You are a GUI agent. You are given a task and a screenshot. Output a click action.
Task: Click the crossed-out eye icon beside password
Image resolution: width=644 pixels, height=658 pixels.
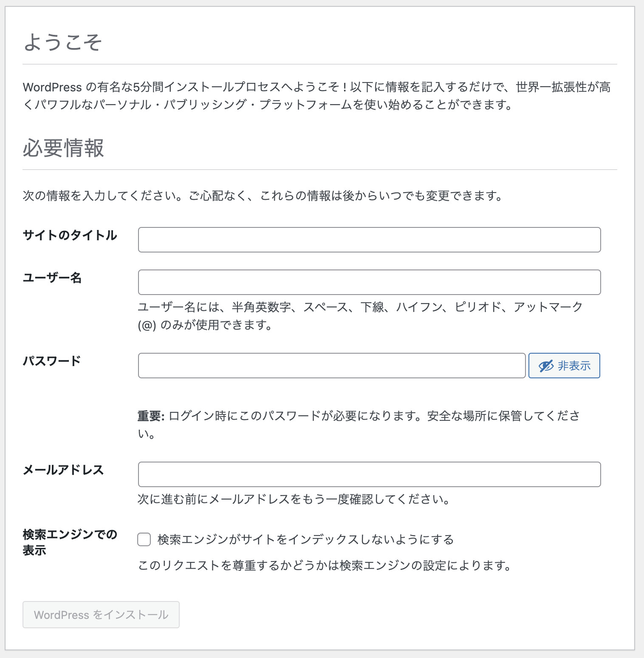545,365
